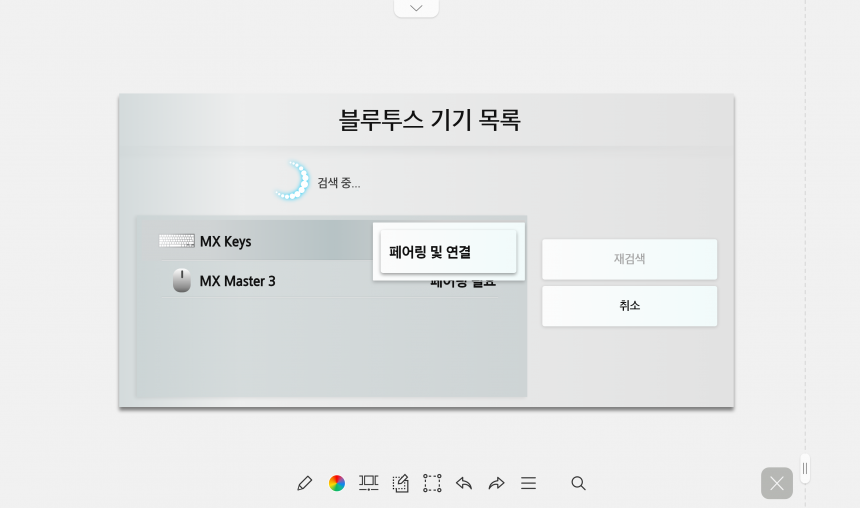
Task: Click the scrolling capture tool icon
Action: click(x=369, y=483)
